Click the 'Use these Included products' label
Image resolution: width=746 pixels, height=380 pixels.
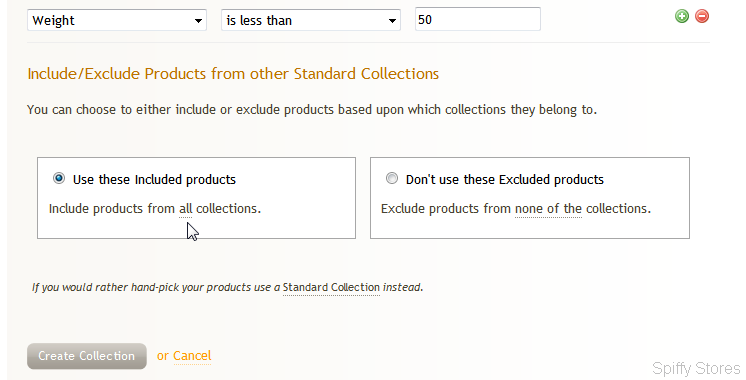154,179
